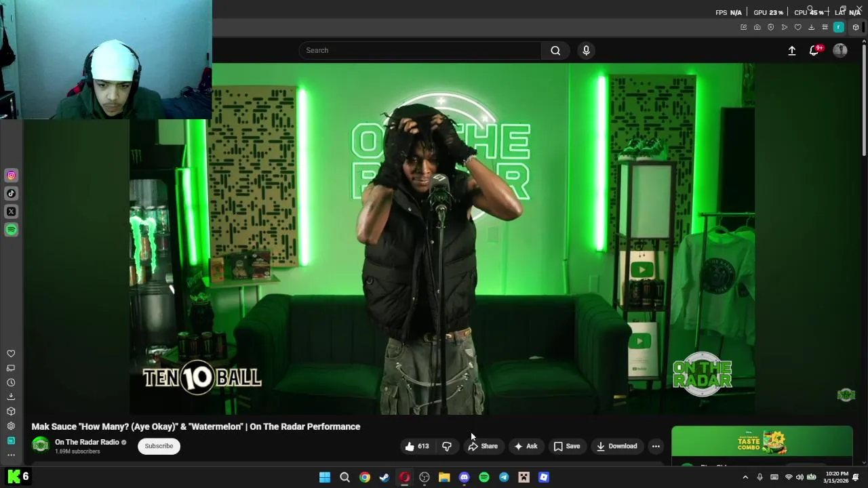The width and height of the screenshot is (868, 488).
Task: Click the video player area
Action: (442, 239)
